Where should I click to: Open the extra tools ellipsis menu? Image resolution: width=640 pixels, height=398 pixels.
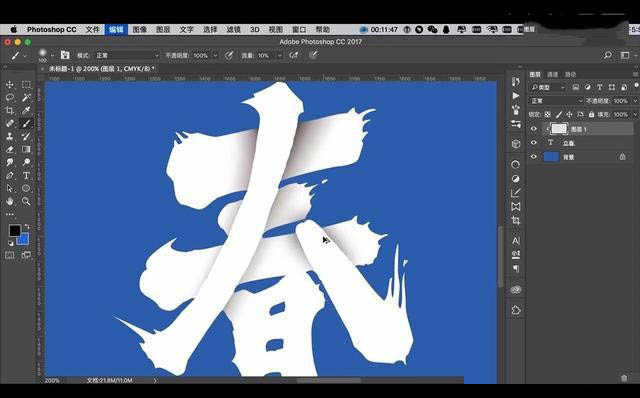click(10, 214)
